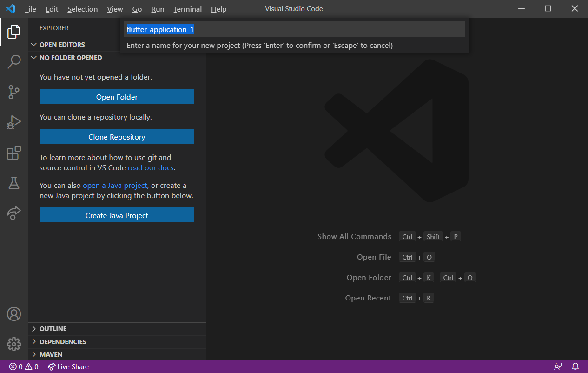The width and height of the screenshot is (588, 373).
Task: Click the 'Open Recent' label
Action: click(x=368, y=298)
